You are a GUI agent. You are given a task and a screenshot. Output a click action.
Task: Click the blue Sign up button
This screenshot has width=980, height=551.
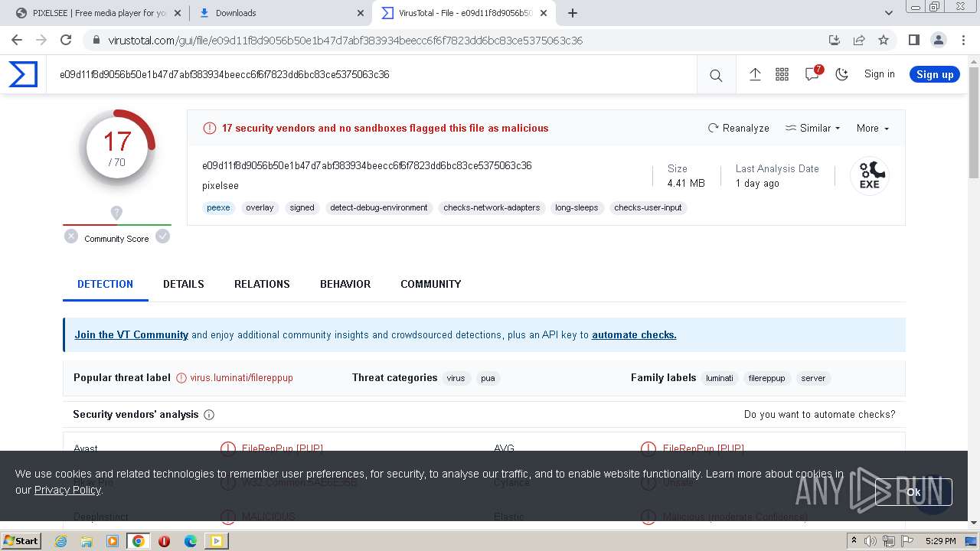pyautogui.click(x=935, y=74)
